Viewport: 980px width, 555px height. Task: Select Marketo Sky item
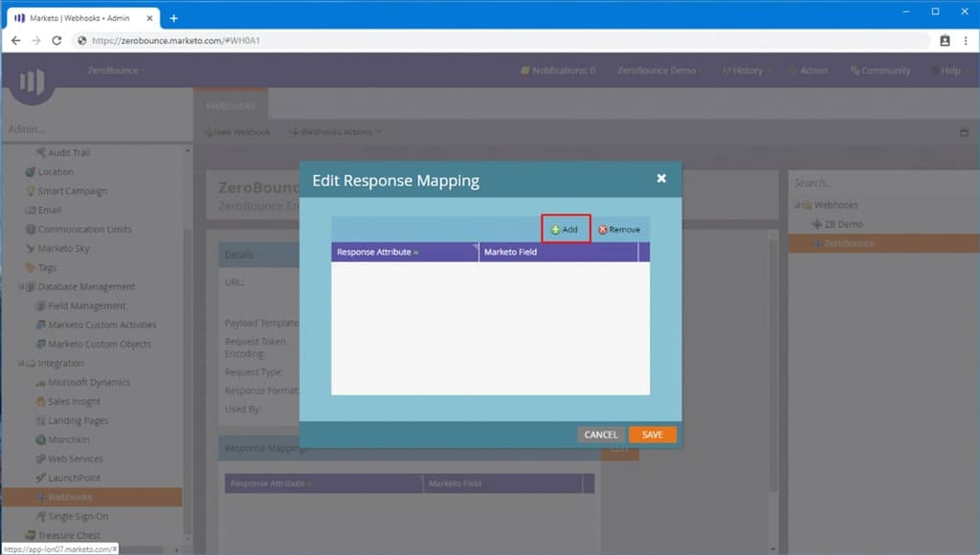click(x=57, y=248)
